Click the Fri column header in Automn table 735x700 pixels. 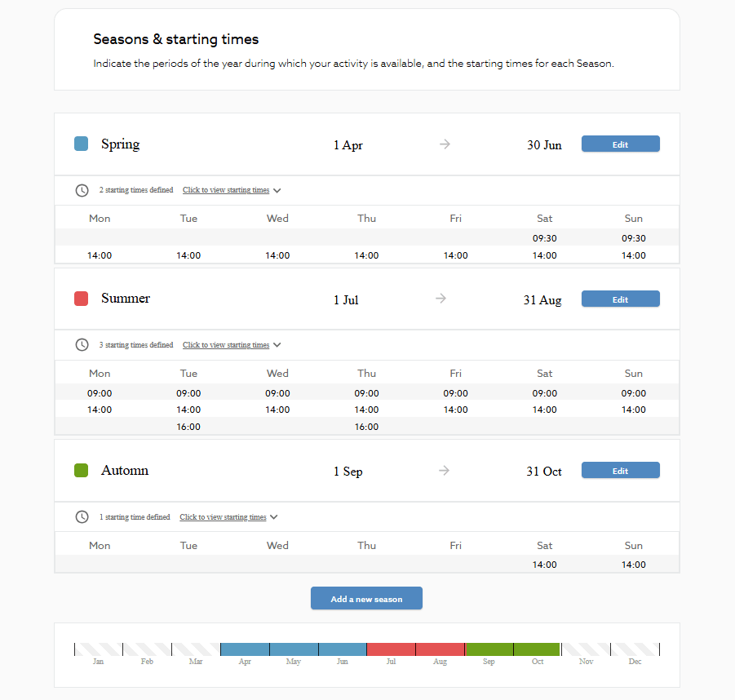(456, 546)
